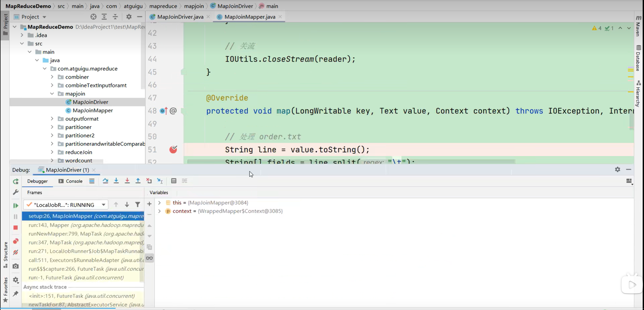Click the Rerun debug session icon
This screenshot has width=644, height=310.
pyautogui.click(x=16, y=181)
